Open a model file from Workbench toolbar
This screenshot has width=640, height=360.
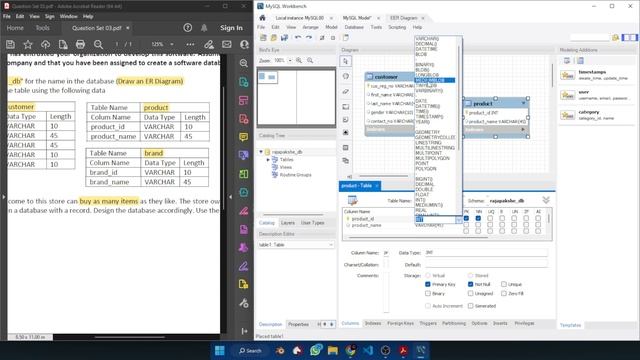coord(273,38)
